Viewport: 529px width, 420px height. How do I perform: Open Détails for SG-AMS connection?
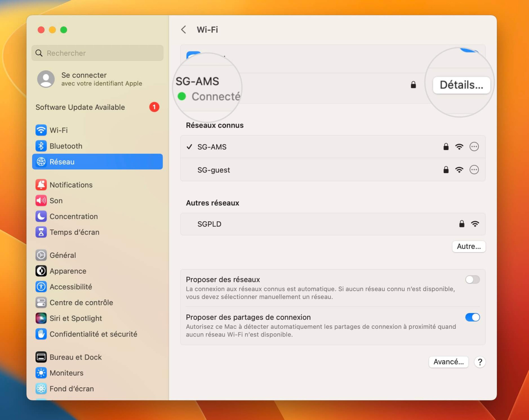click(x=461, y=85)
